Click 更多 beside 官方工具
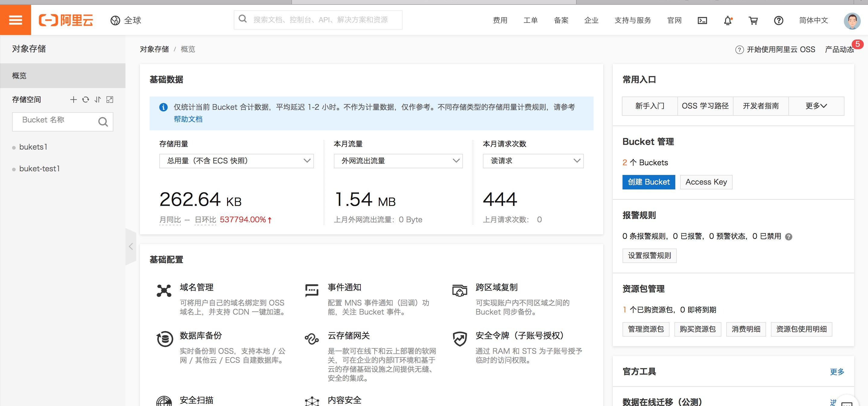This screenshot has width=868, height=406. click(x=837, y=372)
